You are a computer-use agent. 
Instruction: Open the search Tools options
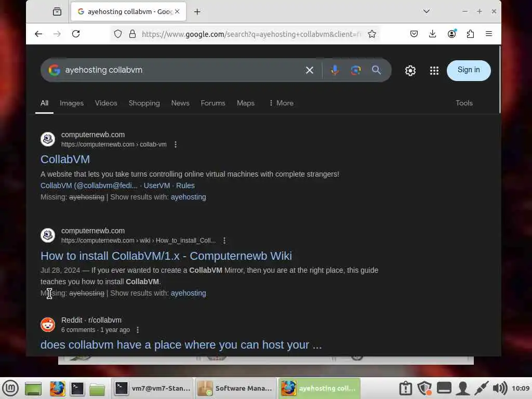[x=464, y=103]
